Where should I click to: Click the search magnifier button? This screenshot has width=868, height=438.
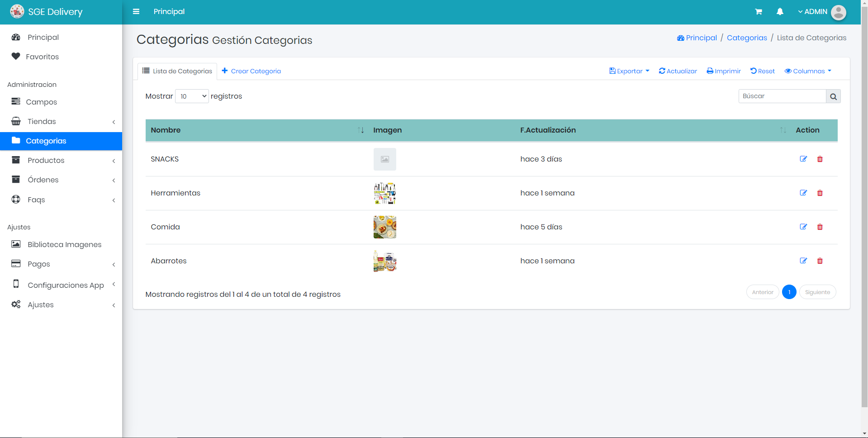[x=833, y=96]
